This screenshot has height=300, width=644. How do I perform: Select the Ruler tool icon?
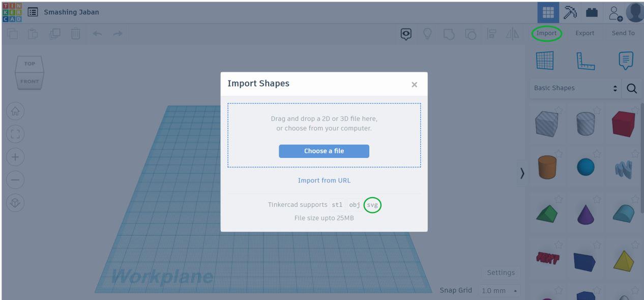coord(586,61)
